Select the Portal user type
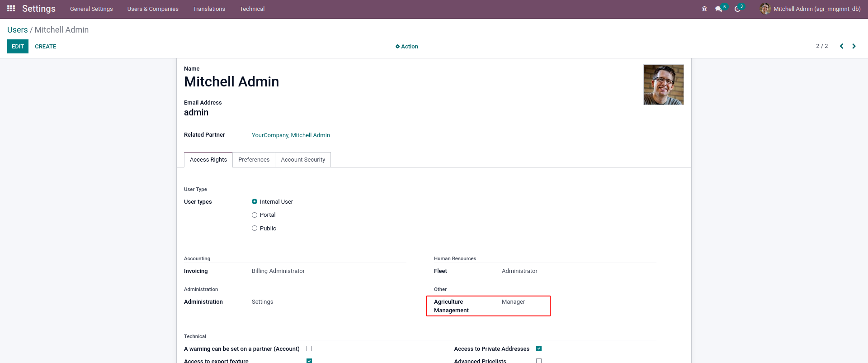Viewport: 868px width, 363px height. tap(255, 215)
